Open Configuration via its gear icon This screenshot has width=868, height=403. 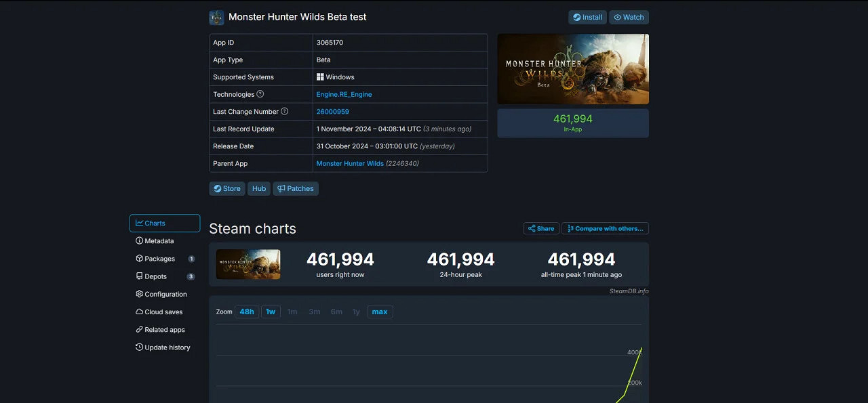click(139, 293)
